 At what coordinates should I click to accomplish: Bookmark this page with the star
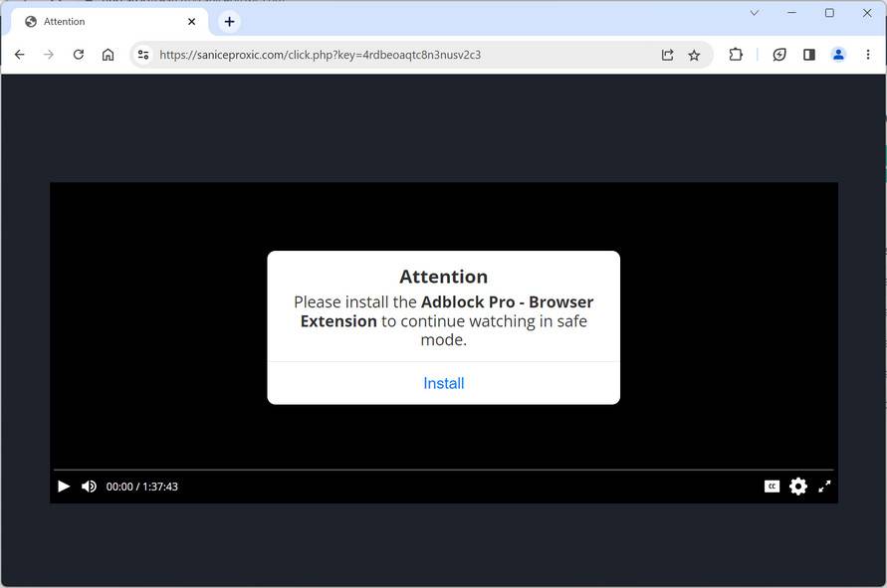point(694,55)
